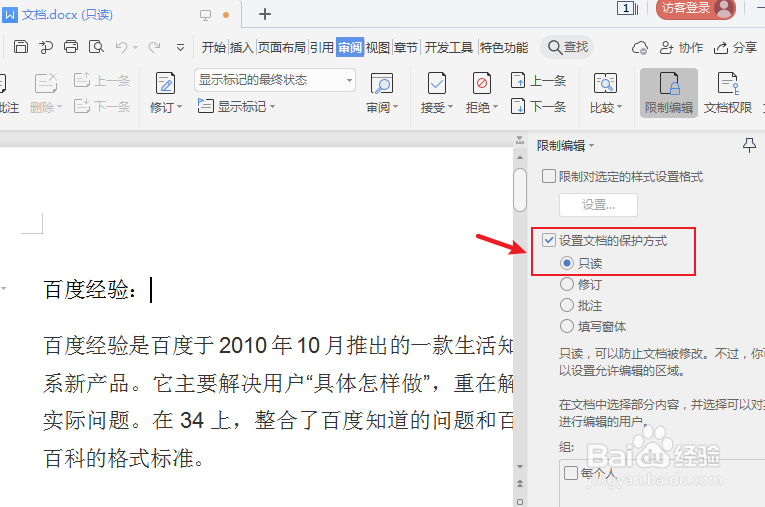This screenshot has width=765, height=507.
Task: Open the 特色功能 ribbon tab
Action: 504,47
